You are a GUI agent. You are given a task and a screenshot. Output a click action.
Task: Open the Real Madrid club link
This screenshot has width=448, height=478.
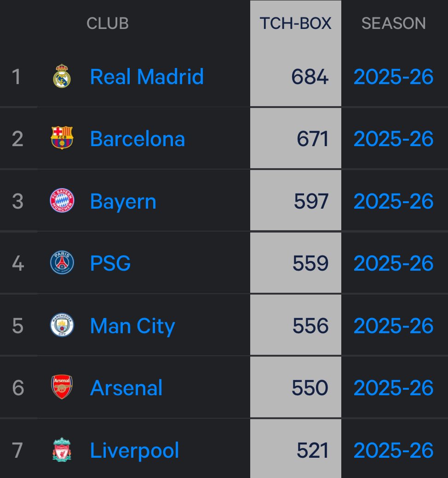click(x=147, y=76)
